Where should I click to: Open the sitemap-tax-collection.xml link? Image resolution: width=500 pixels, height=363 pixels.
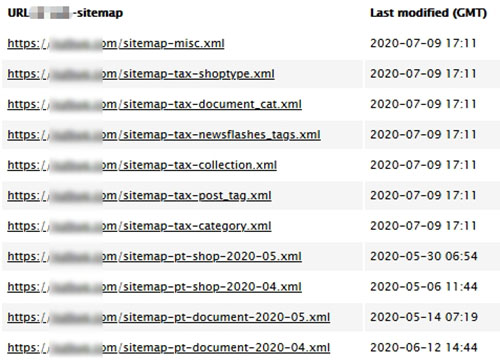pyautogui.click(x=142, y=165)
